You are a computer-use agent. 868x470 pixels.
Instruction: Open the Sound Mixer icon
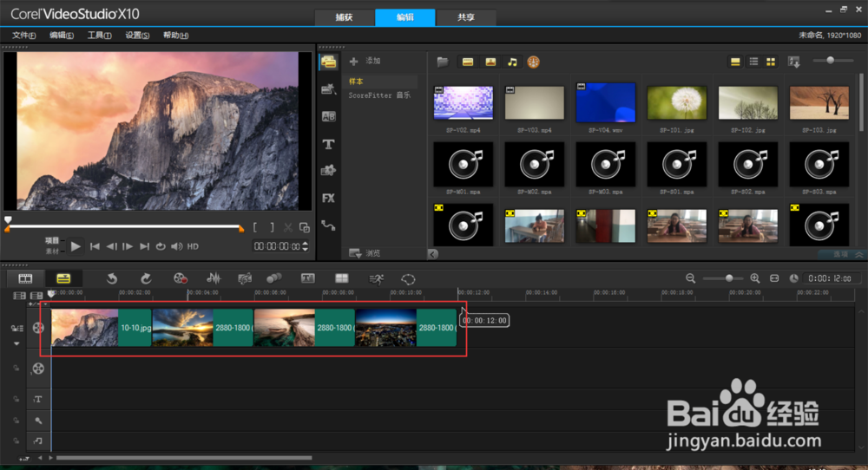[x=214, y=278]
